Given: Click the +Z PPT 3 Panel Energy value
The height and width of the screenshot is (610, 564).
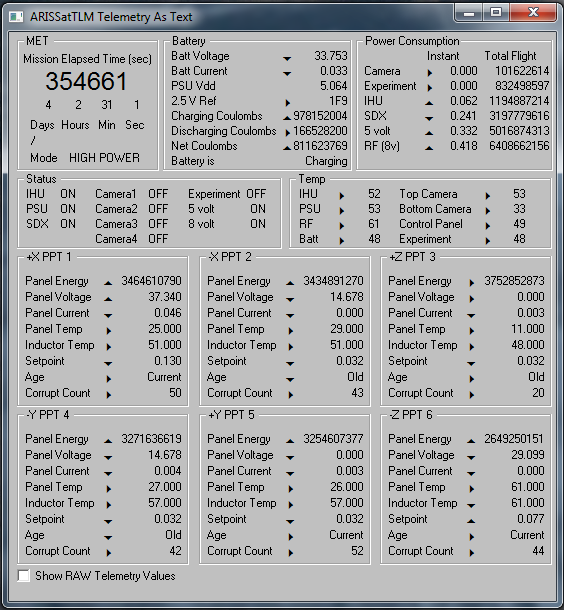Looking at the screenshot, I should point(514,281).
